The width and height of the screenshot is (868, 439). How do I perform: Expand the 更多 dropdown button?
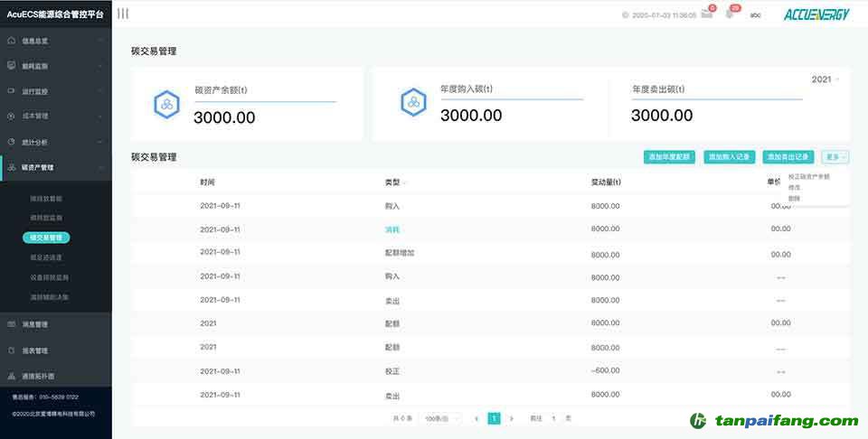click(x=835, y=157)
